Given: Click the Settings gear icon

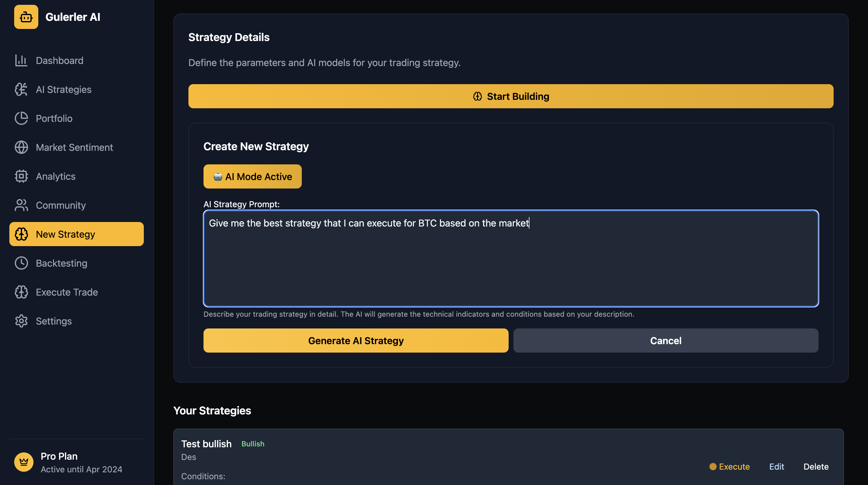Looking at the screenshot, I should click(x=21, y=321).
